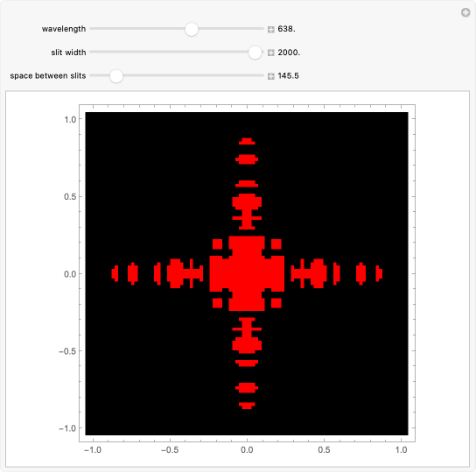Expand slit width controls with the plus icon
Screen dimensions: 476x473
click(x=270, y=53)
